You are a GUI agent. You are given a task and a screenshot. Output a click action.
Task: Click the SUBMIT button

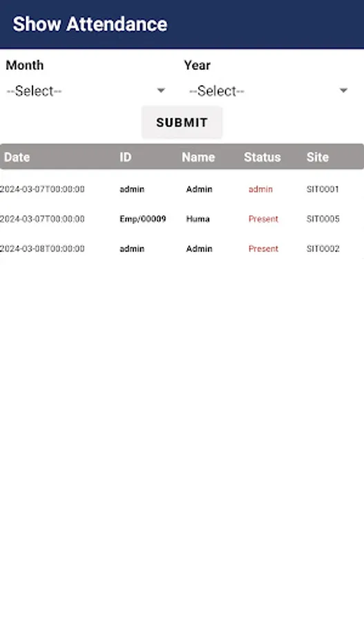coord(182,122)
